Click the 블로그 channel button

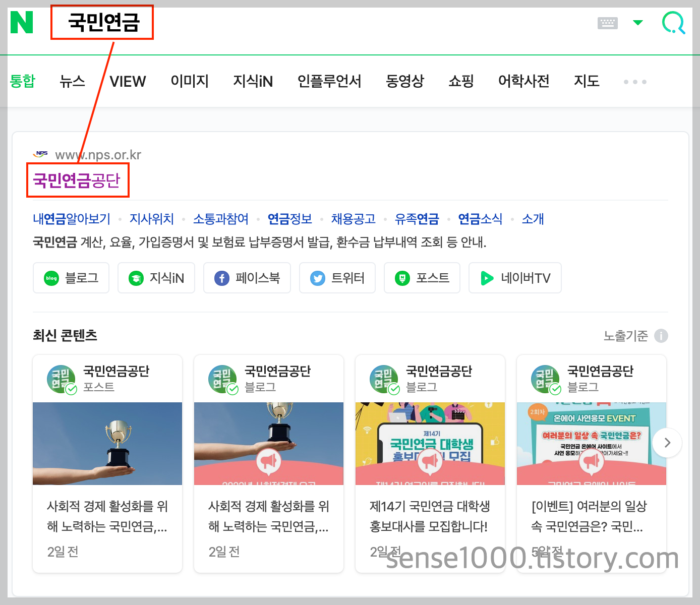pyautogui.click(x=71, y=278)
